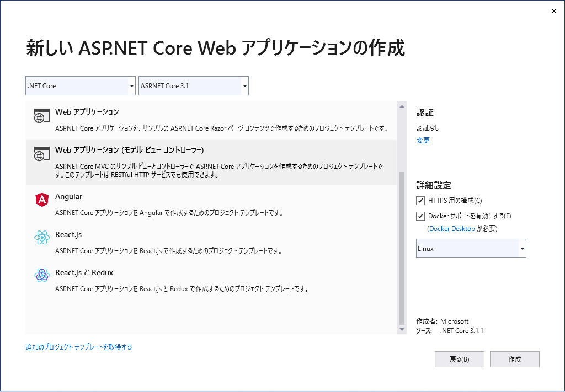Select the Angular template title
Viewport: 565px width, 392px height.
(x=68, y=196)
